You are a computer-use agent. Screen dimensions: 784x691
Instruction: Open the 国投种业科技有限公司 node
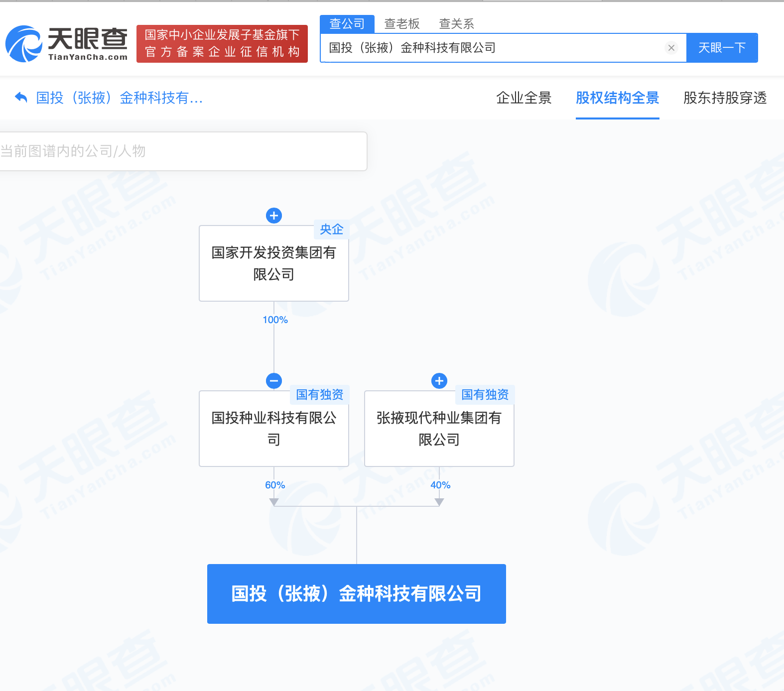[274, 429]
